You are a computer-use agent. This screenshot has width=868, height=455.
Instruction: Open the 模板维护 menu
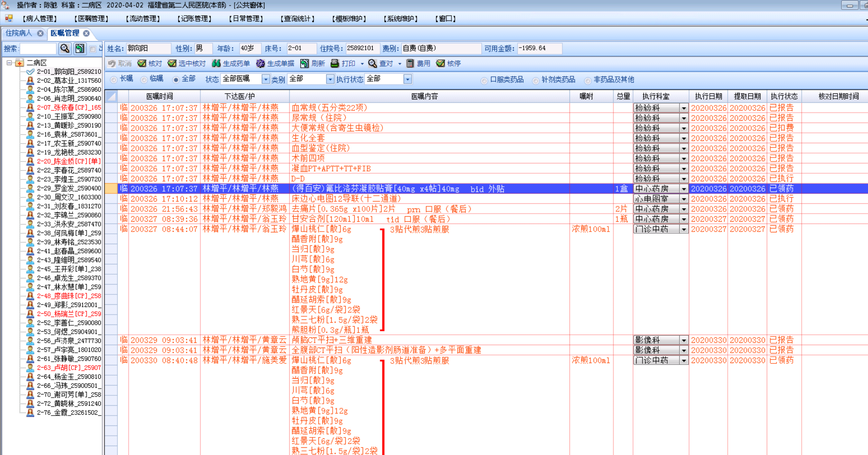click(x=349, y=19)
